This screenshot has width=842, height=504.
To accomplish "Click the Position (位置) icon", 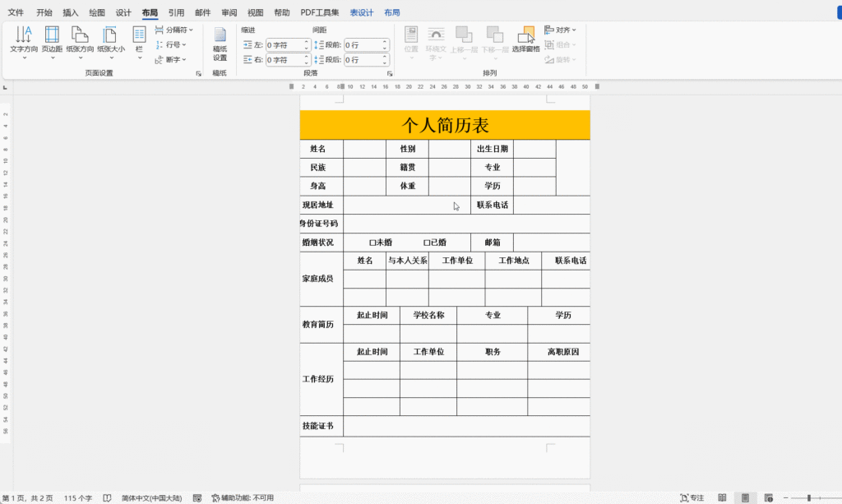I will coord(411,41).
